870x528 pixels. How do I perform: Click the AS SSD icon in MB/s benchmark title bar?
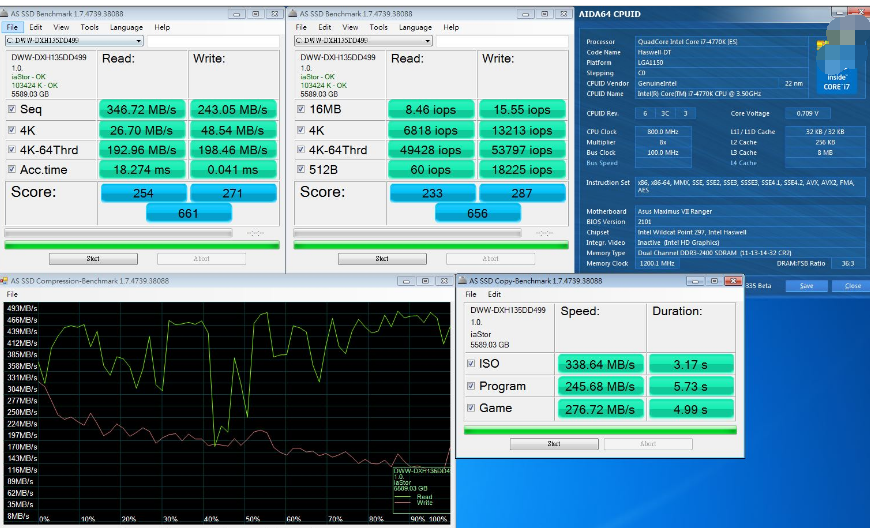6,14
